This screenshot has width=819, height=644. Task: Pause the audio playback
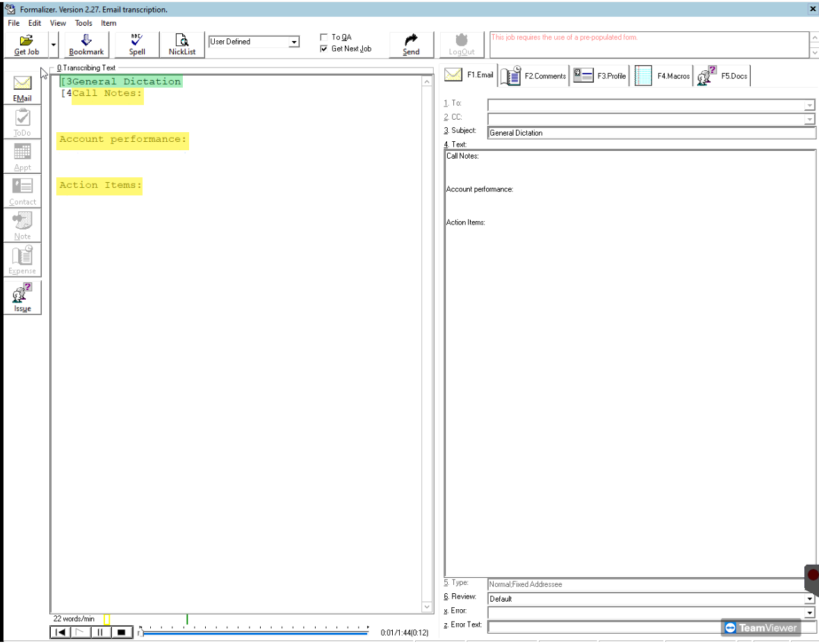100,632
